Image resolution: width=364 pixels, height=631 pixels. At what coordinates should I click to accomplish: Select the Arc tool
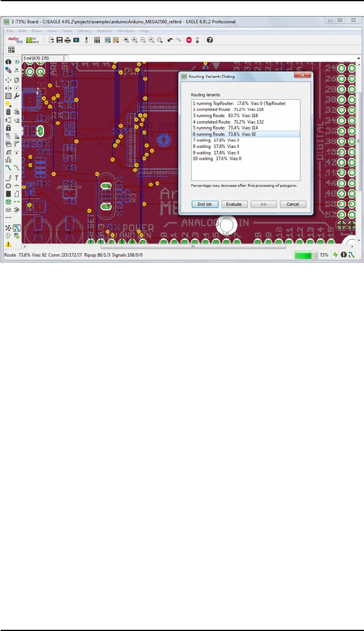[x=17, y=185]
